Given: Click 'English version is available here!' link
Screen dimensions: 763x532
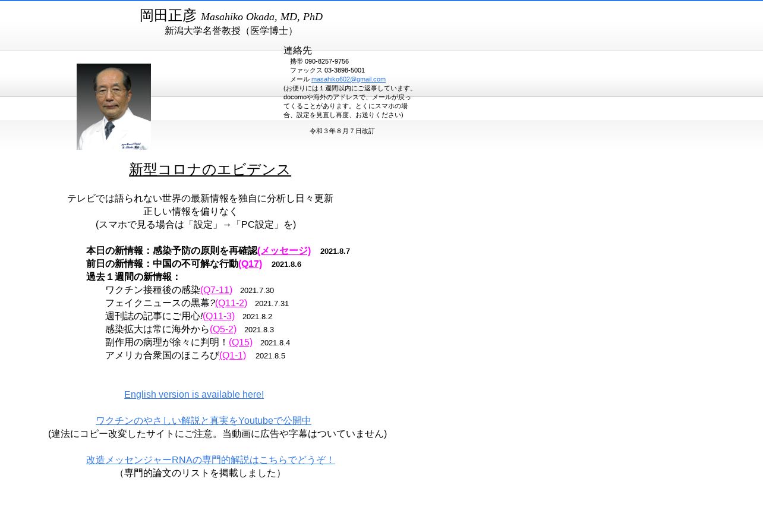Looking at the screenshot, I should [194, 395].
